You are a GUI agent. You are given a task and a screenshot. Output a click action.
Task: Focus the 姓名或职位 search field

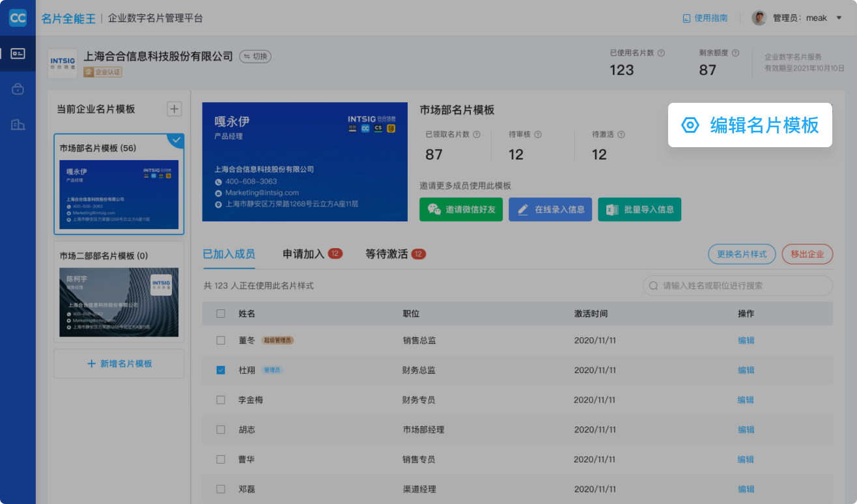[x=738, y=286]
